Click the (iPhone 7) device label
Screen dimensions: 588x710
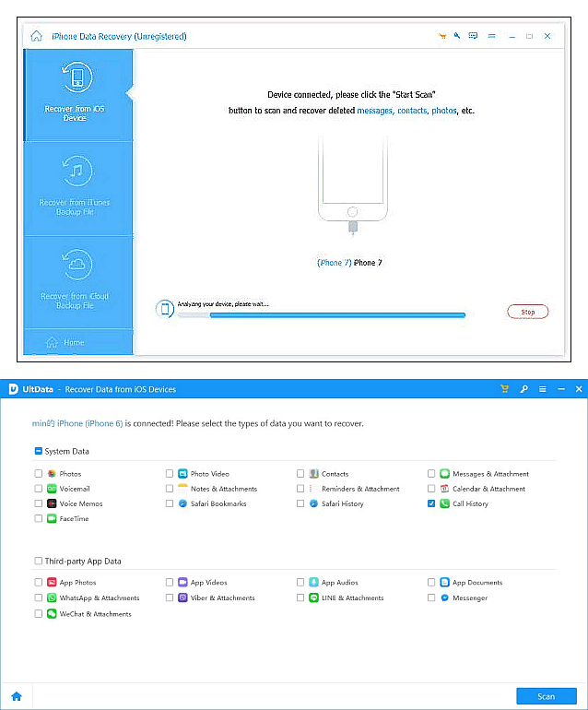(x=335, y=263)
